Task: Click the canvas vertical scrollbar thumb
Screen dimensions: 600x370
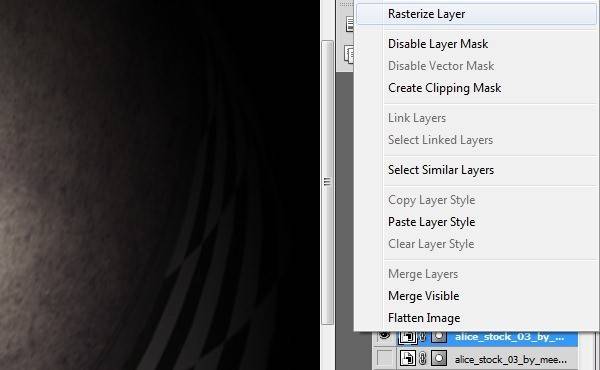Action: pos(327,183)
